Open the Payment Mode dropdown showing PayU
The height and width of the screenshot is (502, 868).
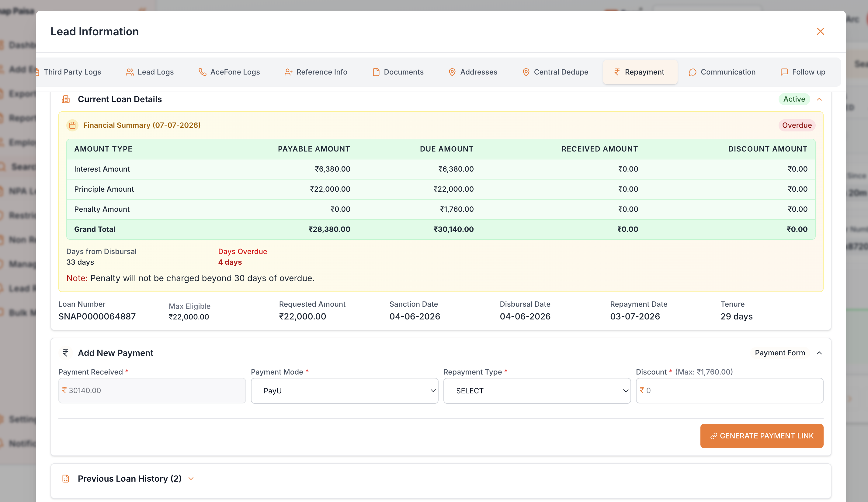point(345,391)
